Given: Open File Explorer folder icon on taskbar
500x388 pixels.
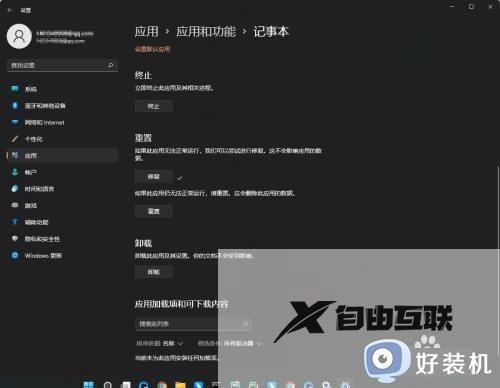Looking at the screenshot, I should point(180,385).
